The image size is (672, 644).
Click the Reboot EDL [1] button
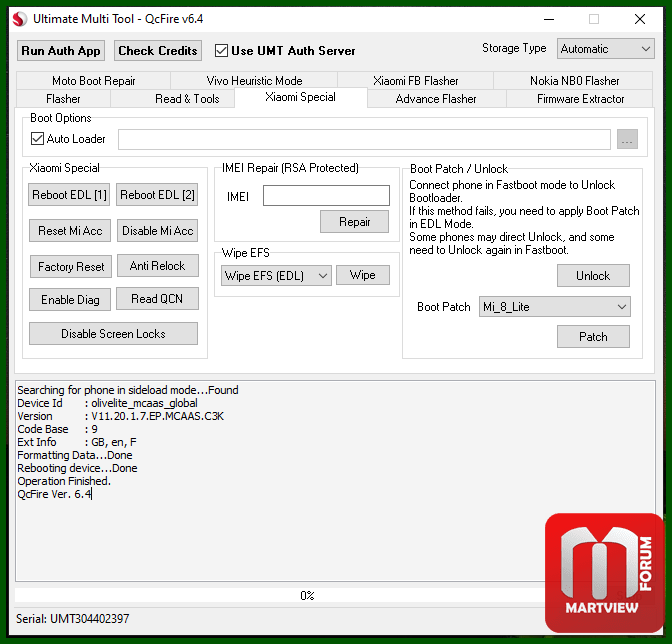pos(70,195)
